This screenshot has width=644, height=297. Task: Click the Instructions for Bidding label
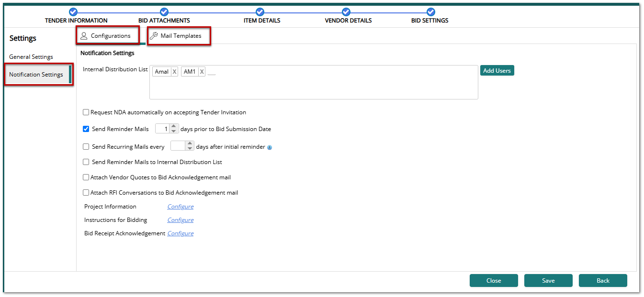(x=115, y=220)
